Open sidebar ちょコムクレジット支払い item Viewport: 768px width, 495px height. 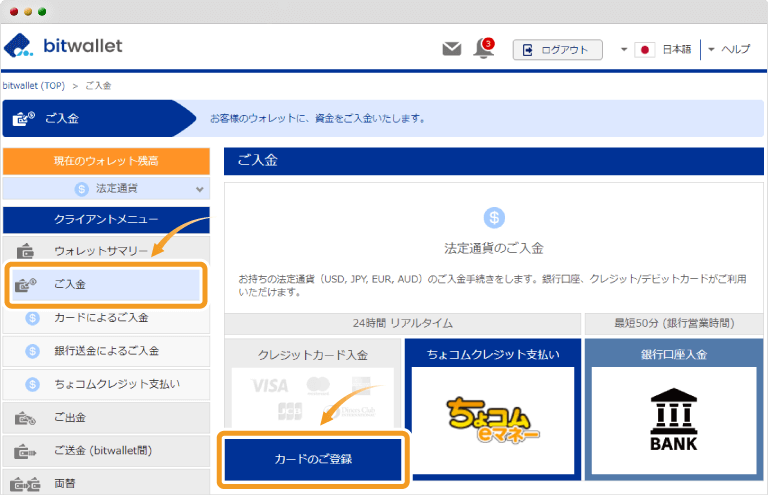[x=106, y=384]
